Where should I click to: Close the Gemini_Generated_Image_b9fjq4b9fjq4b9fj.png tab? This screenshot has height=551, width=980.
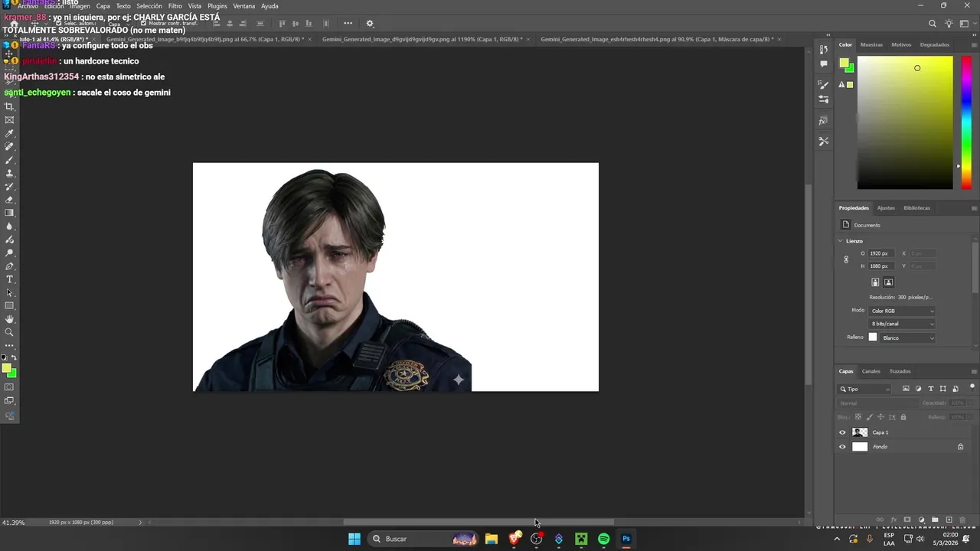[x=310, y=39]
